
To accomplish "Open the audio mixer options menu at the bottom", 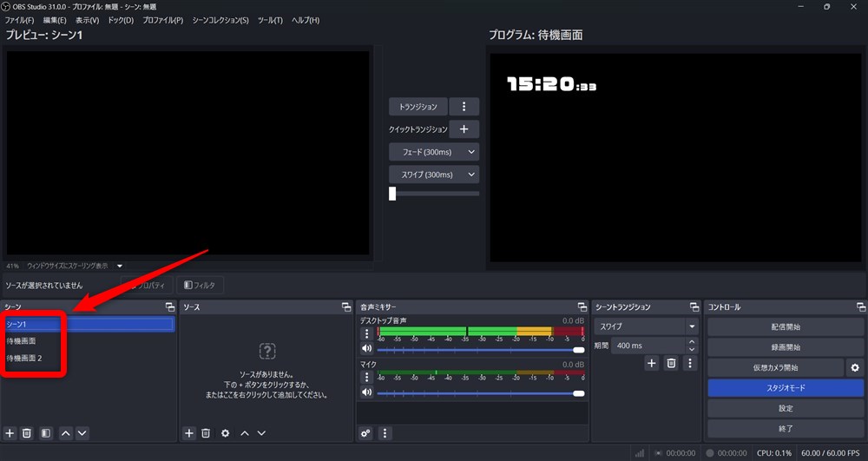I will [385, 432].
